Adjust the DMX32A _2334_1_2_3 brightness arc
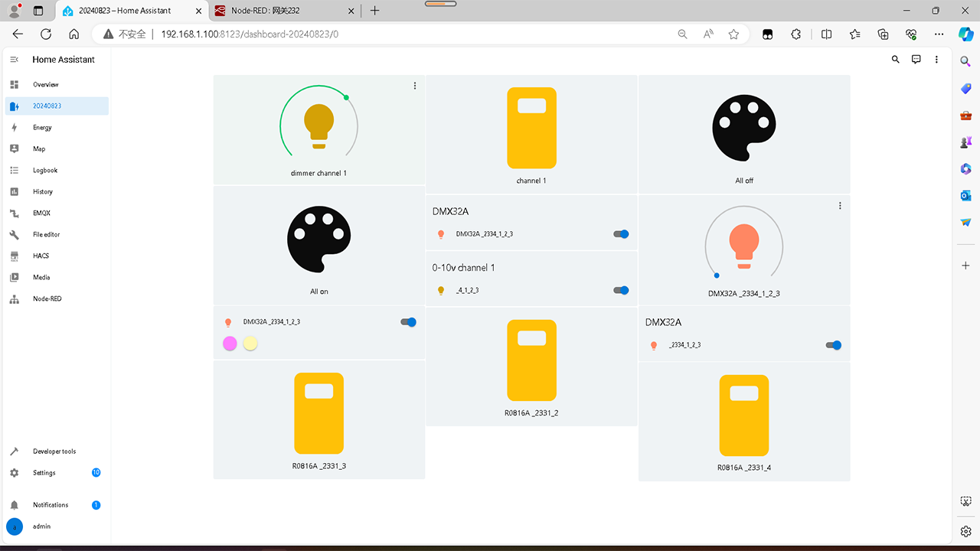 pos(744,243)
